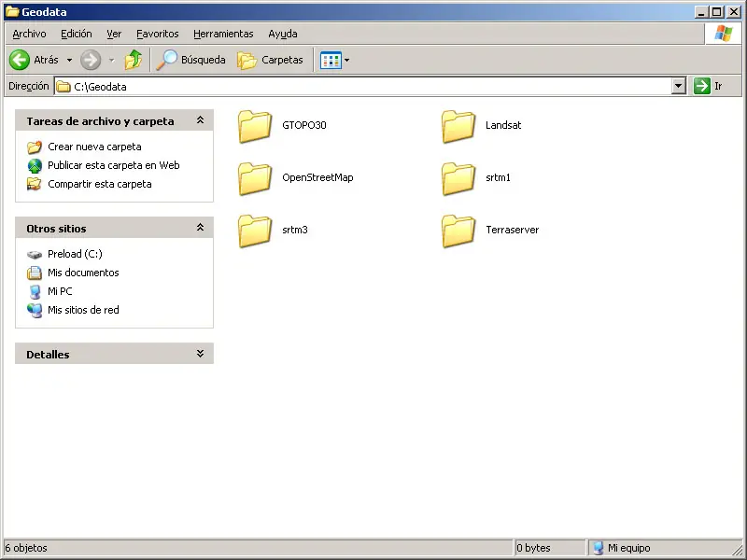Open the Ver menu
This screenshot has height=560, width=747.
pos(114,34)
